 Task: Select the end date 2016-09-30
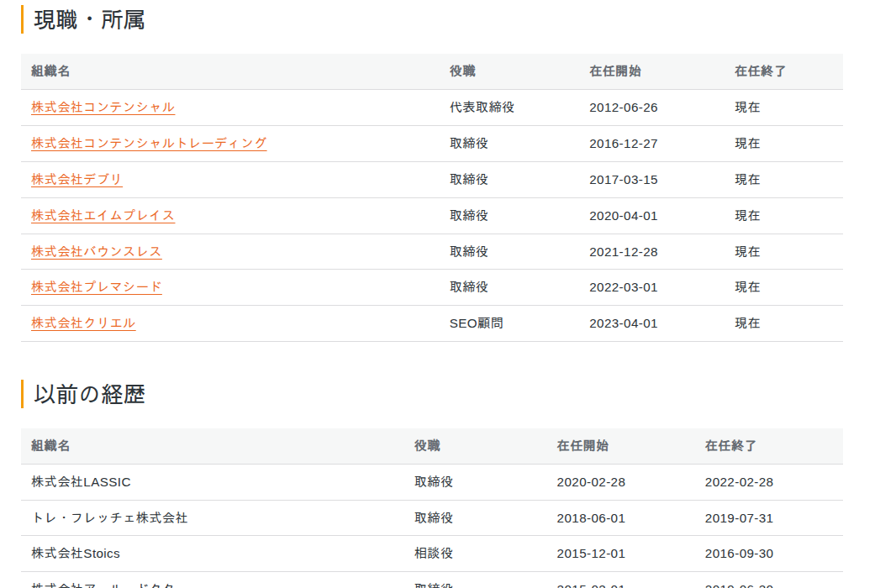pyautogui.click(x=739, y=554)
